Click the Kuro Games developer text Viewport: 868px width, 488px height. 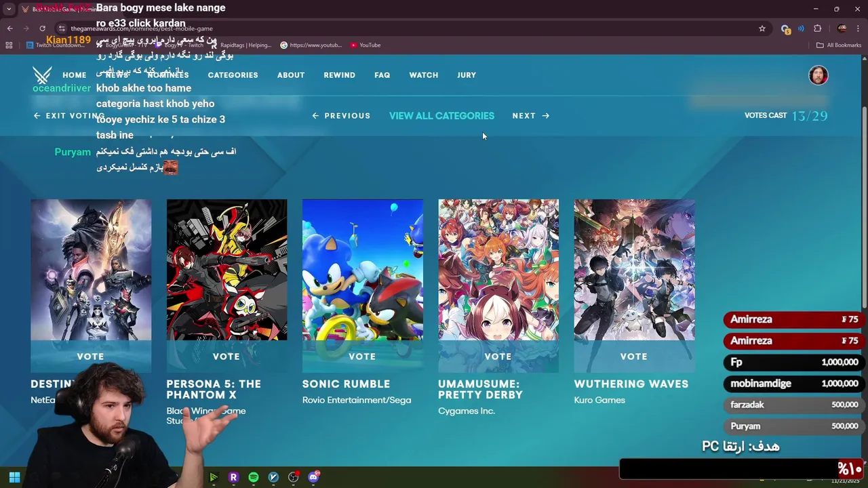pos(599,401)
